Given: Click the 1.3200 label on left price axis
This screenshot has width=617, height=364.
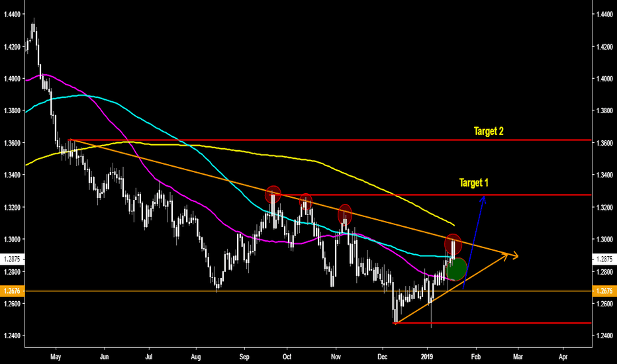Looking at the screenshot, I should point(12,207).
